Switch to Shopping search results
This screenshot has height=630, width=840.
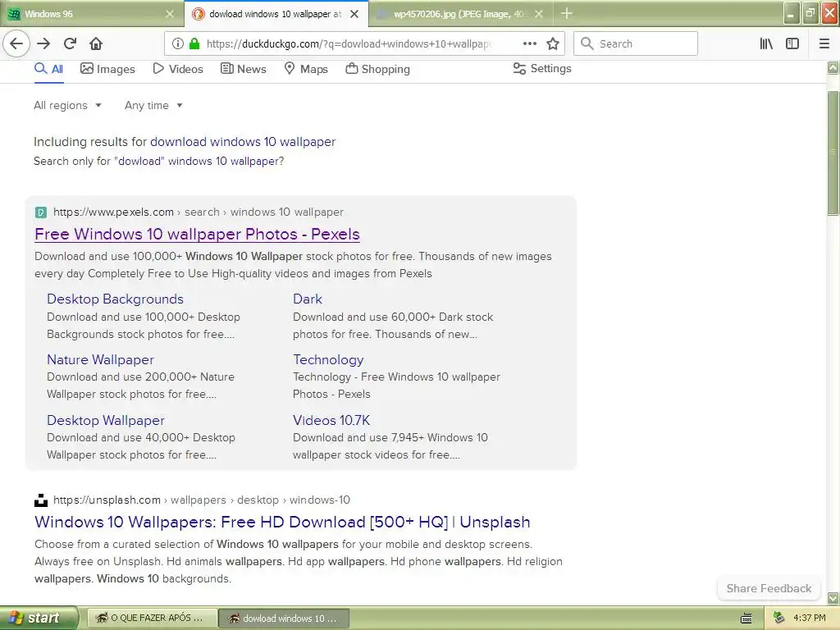377,69
